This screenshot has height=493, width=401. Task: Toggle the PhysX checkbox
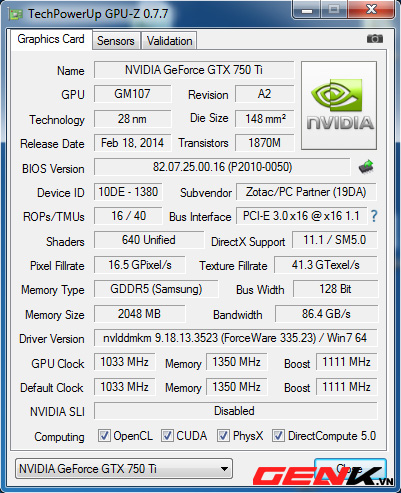click(223, 435)
